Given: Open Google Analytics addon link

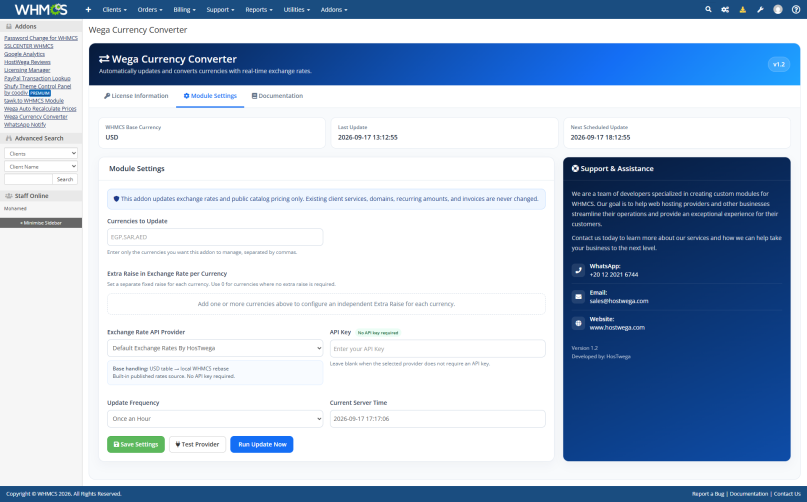Looking at the screenshot, I should pos(24,54).
